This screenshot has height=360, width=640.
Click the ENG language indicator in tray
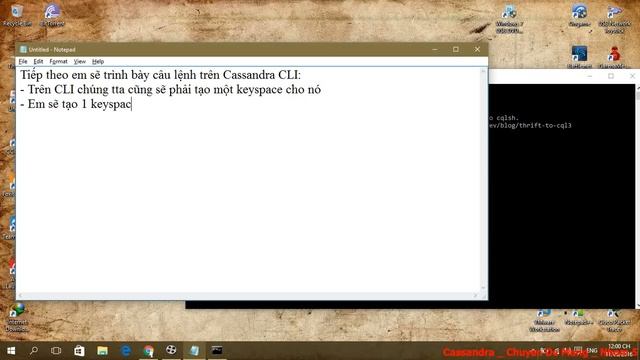(592, 350)
